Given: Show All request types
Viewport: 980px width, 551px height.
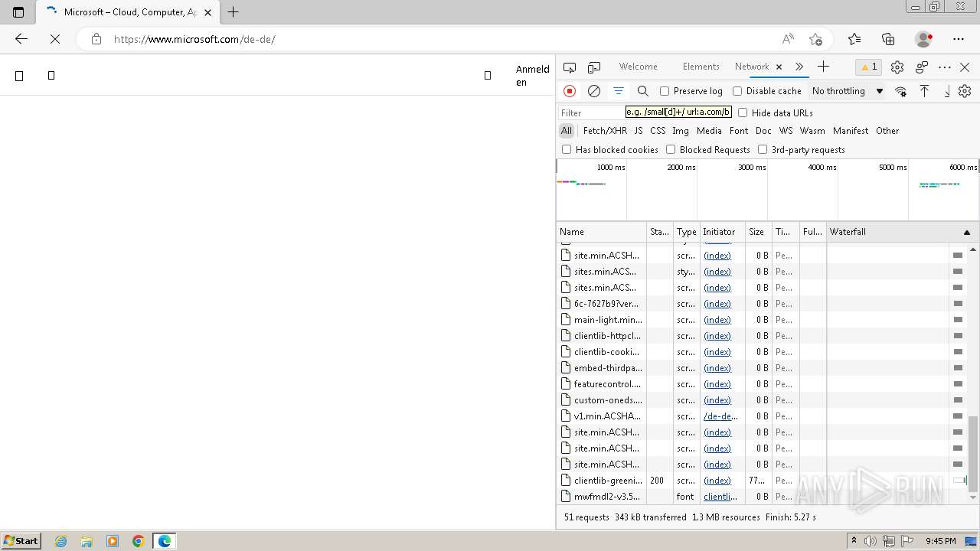Looking at the screenshot, I should pyautogui.click(x=567, y=131).
